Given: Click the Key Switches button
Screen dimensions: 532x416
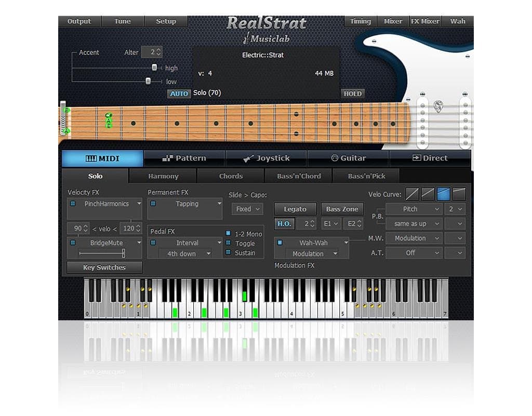Looking at the screenshot, I should pos(103,267).
